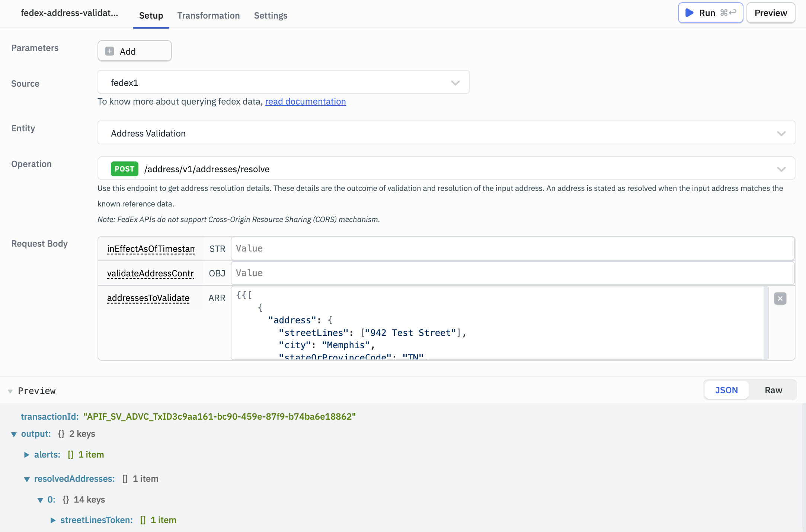The width and height of the screenshot is (806, 532).
Task: Open the Source fedex1 dropdown
Action: coord(455,83)
